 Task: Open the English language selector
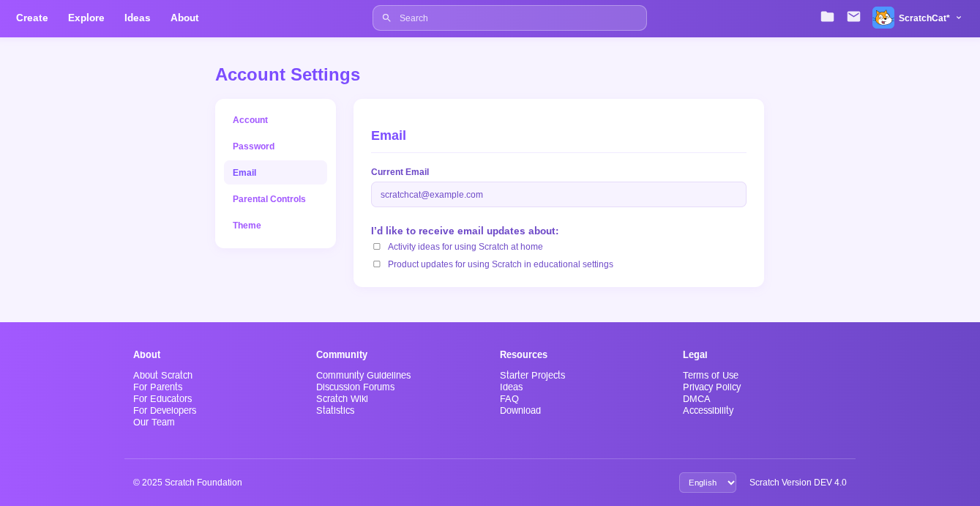point(707,483)
